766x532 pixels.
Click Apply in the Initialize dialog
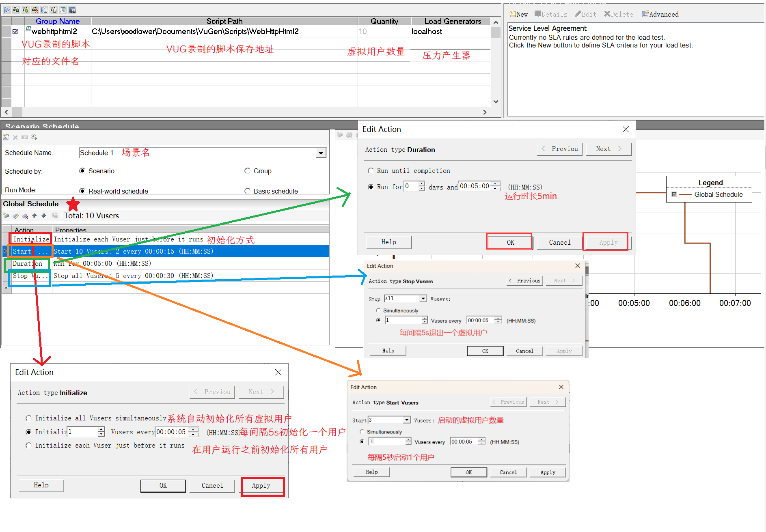click(261, 485)
